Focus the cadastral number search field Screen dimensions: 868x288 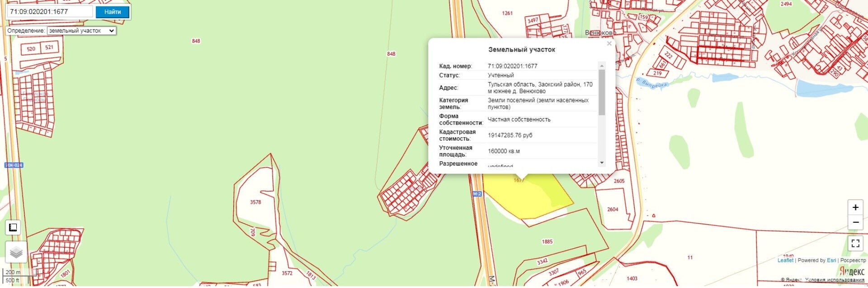click(x=50, y=12)
